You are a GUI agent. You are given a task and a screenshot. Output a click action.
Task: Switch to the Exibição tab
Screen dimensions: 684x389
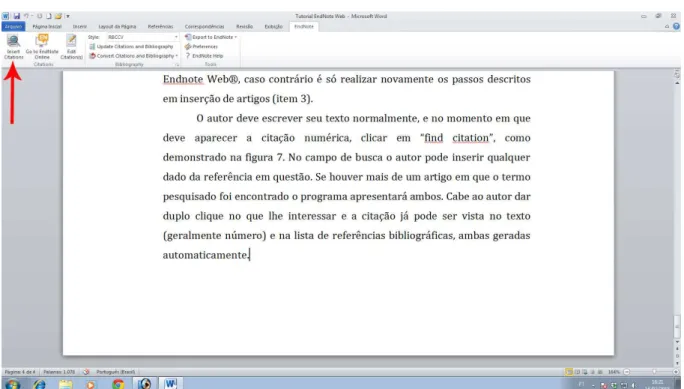click(274, 27)
